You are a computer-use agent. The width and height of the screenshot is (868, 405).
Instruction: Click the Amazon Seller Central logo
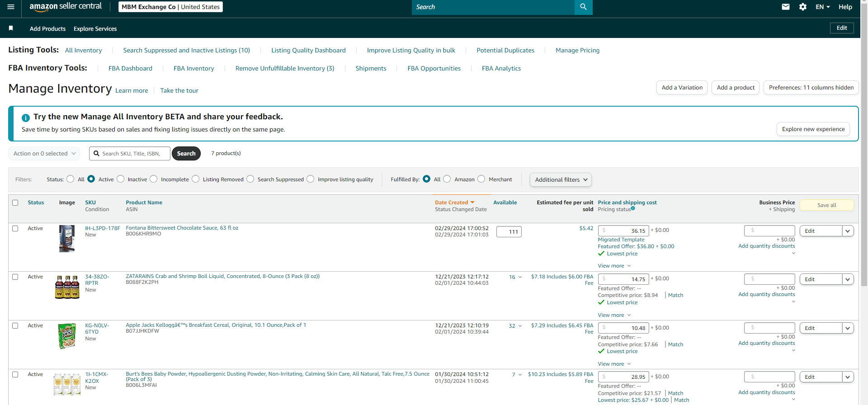(66, 7)
